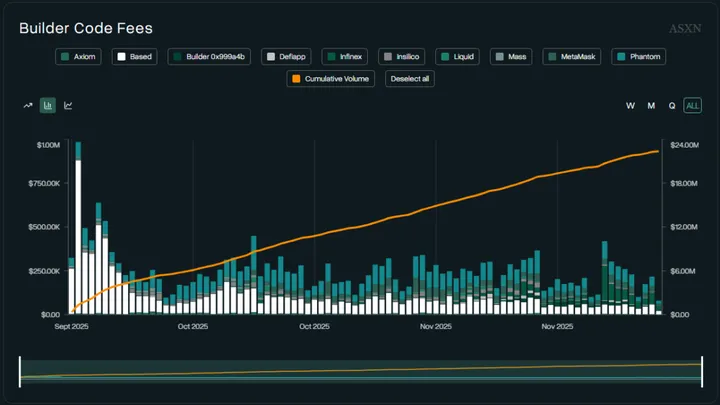This screenshot has height=405, width=720.
Task: Click the ASXN logo
Action: [x=684, y=29]
